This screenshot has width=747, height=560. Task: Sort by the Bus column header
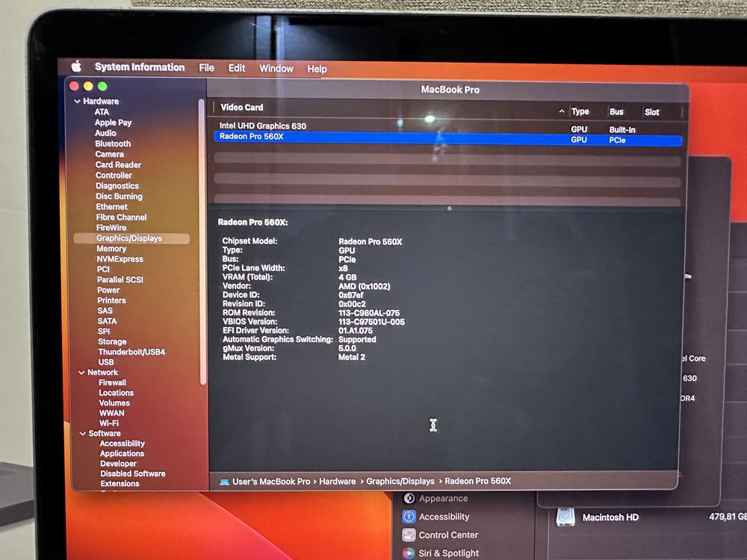tap(616, 112)
